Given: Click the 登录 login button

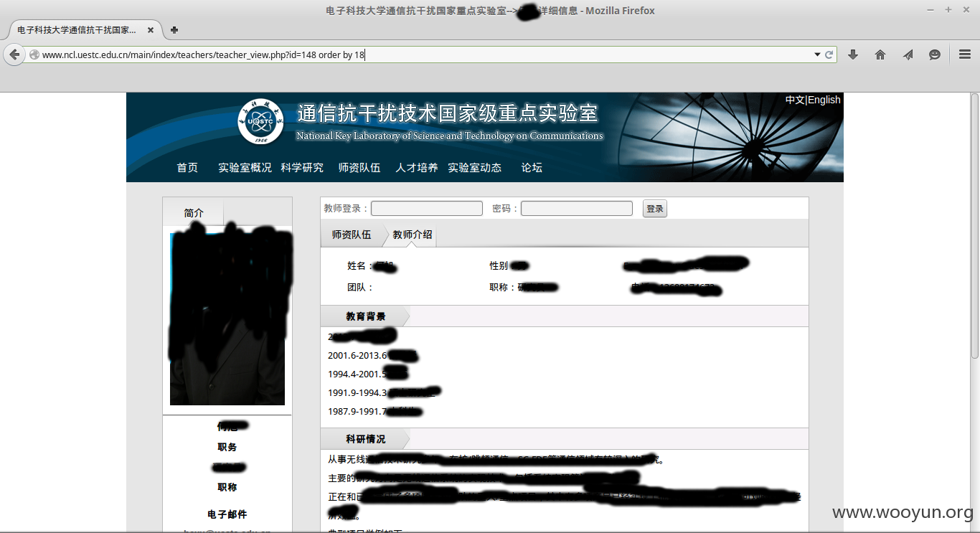Looking at the screenshot, I should coord(655,209).
